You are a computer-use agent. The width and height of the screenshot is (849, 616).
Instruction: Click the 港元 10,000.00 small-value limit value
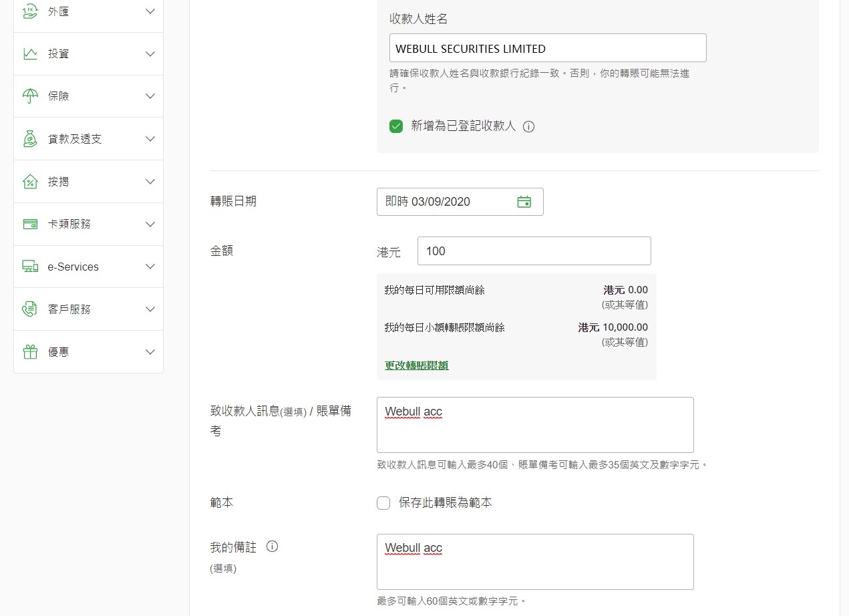(613, 327)
